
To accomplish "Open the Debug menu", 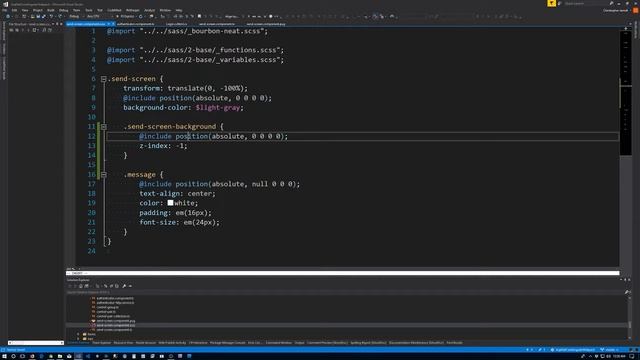I will [x=64, y=10].
